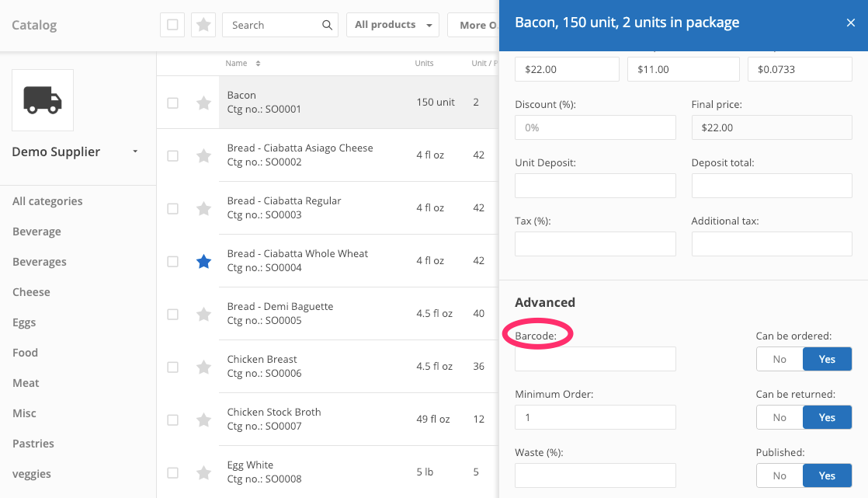Check the Egg White row checkbox
The width and height of the screenshot is (868, 498).
coord(172,472)
